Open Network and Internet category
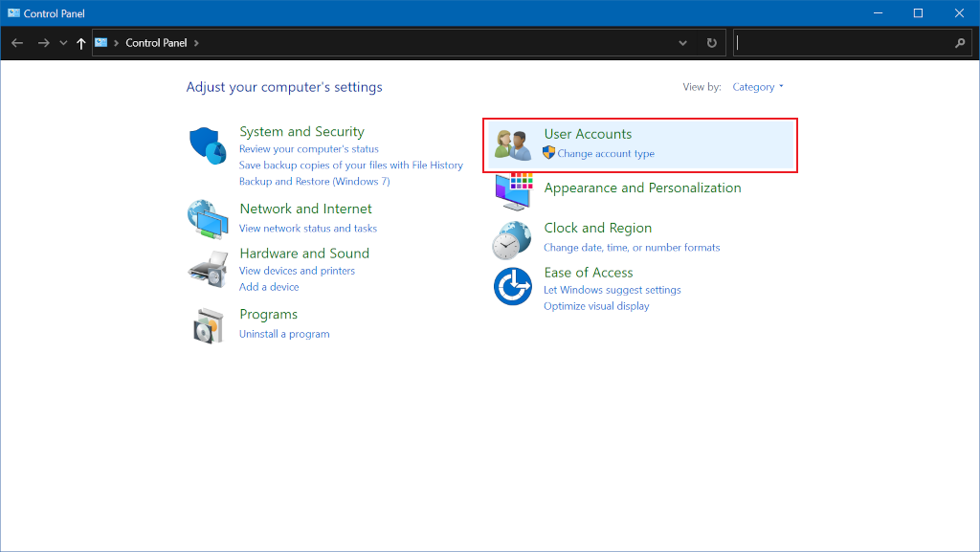The image size is (980, 552). point(305,209)
